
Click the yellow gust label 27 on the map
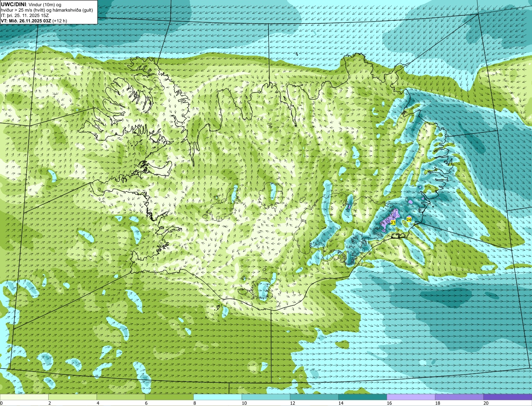[393, 223]
